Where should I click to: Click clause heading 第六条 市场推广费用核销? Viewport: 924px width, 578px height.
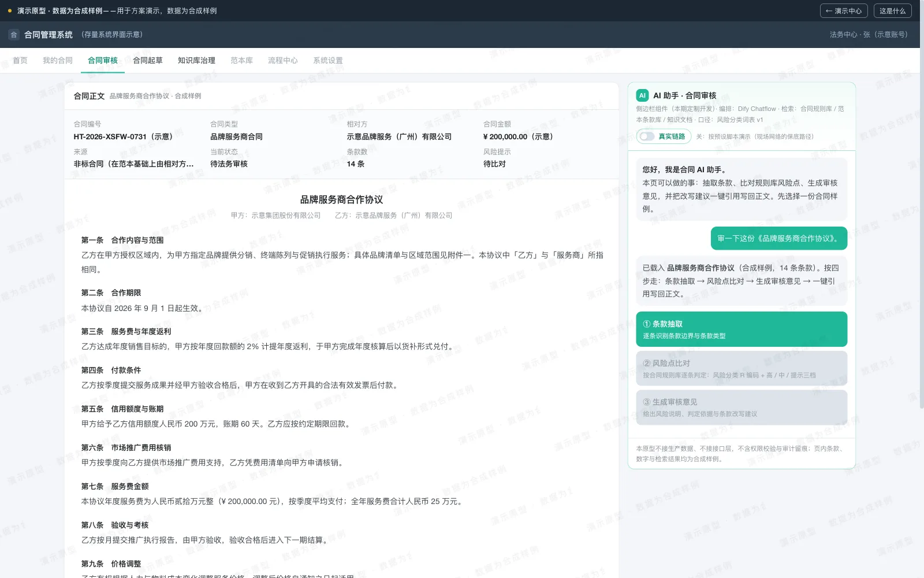pyautogui.click(x=126, y=448)
